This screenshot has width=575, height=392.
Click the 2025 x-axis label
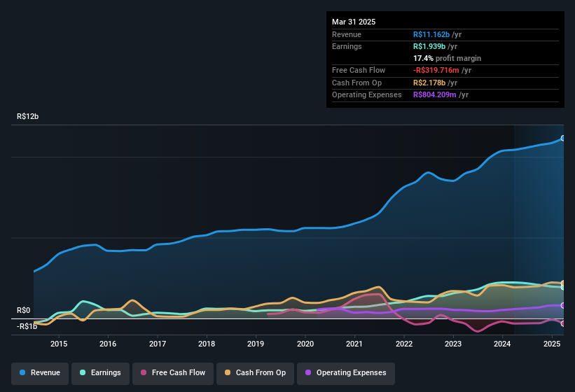coord(552,344)
